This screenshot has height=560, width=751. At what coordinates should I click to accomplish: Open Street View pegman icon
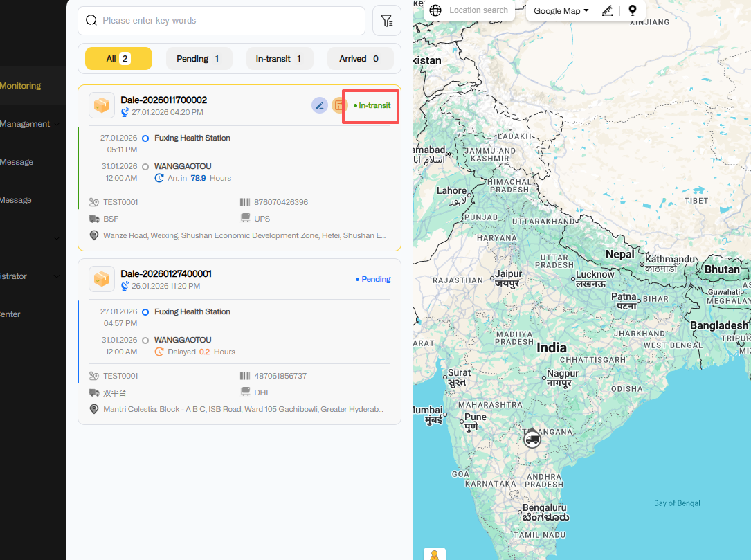point(434,555)
